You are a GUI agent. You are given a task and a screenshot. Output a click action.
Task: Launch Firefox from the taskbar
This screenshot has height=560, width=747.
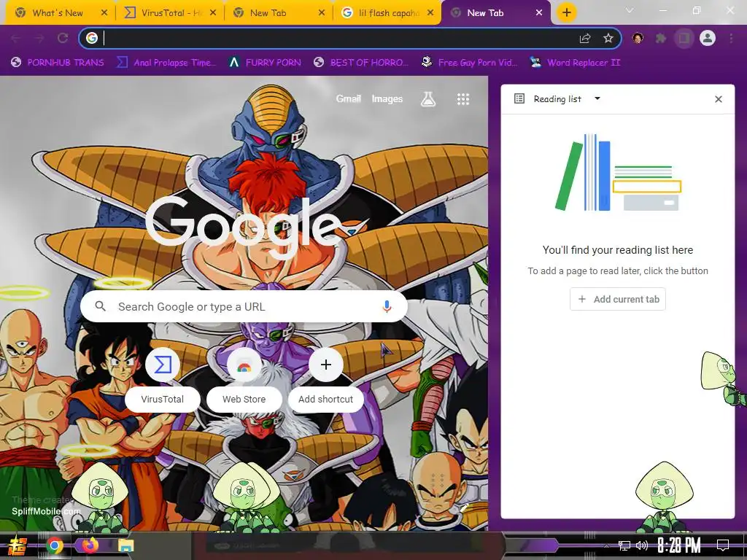[90, 545]
